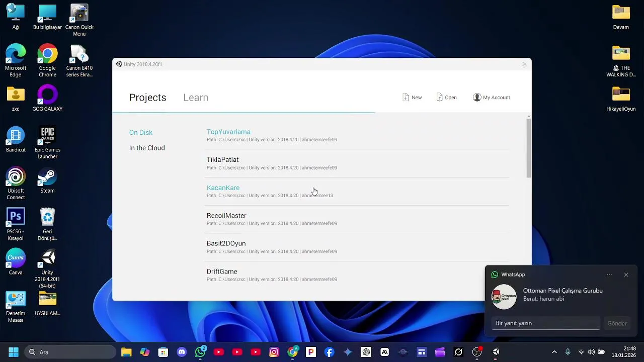
Task: Select the Denetim Masası desktop icon
Action: [x=16, y=307]
